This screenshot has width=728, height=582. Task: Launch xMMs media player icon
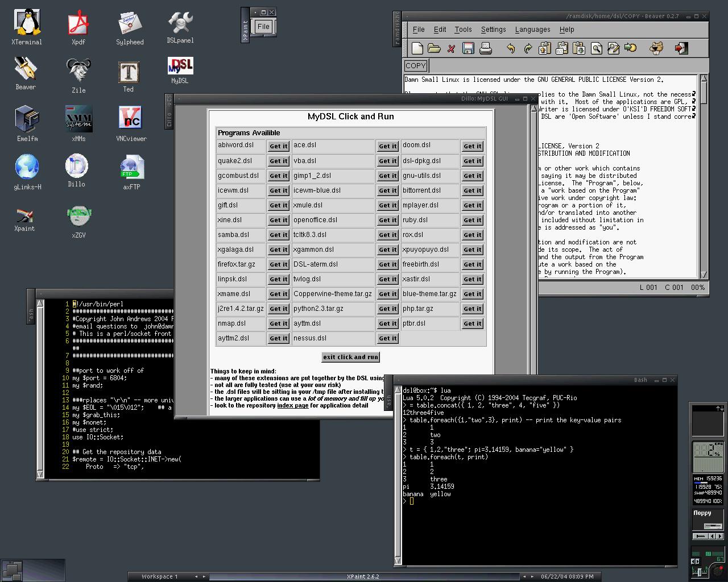[78, 123]
